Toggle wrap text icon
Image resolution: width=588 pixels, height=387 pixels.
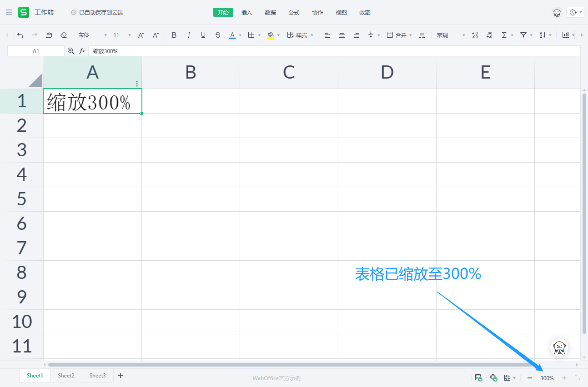[x=422, y=35]
